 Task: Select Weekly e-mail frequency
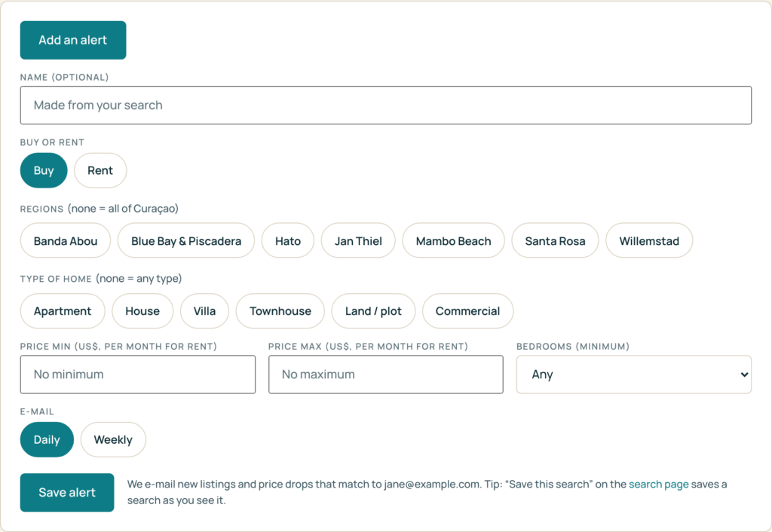click(113, 439)
